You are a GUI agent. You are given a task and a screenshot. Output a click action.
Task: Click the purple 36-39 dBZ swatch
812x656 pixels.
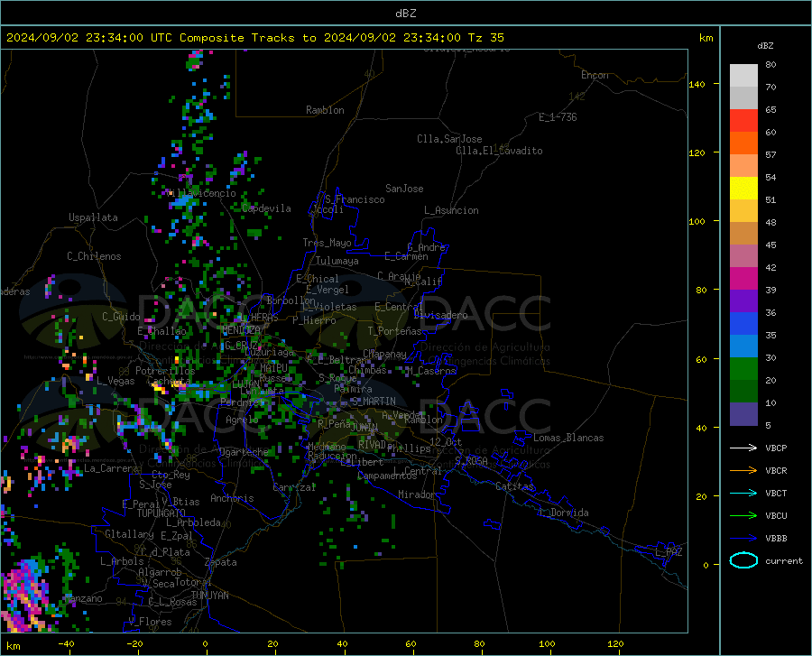pyautogui.click(x=743, y=300)
